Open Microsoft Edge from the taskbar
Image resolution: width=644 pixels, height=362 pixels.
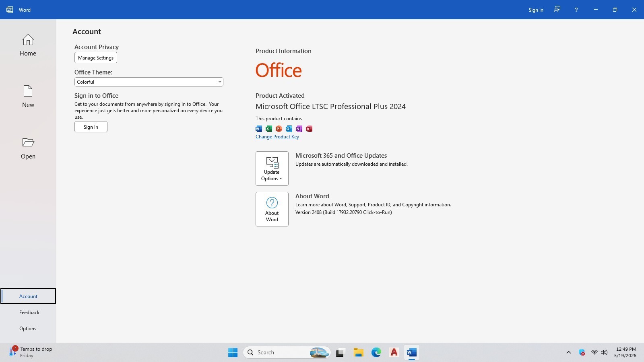376,353
